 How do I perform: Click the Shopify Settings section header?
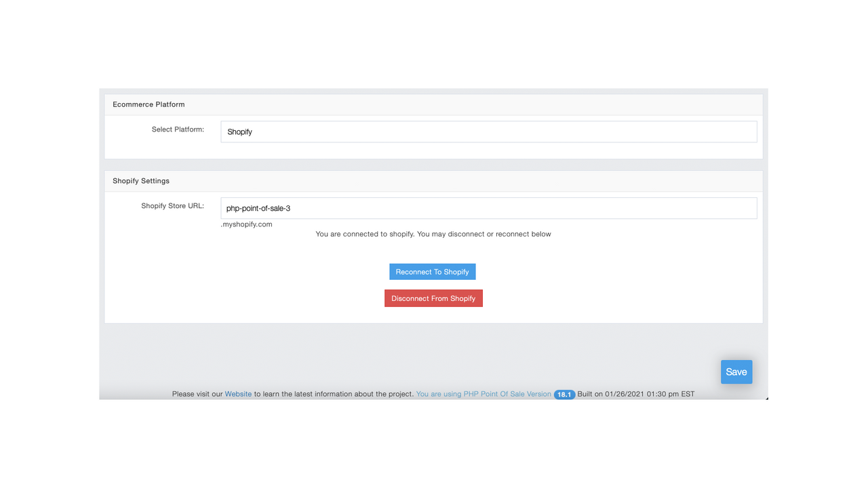(140, 181)
